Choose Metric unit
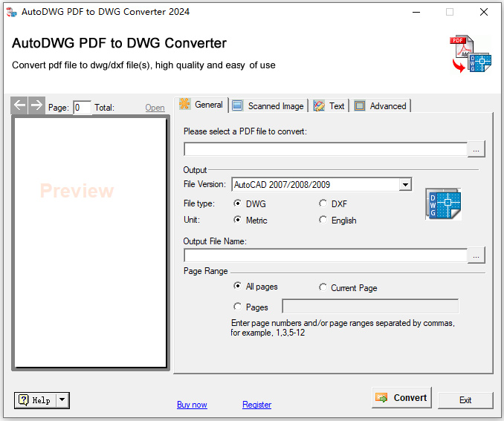 (251, 220)
